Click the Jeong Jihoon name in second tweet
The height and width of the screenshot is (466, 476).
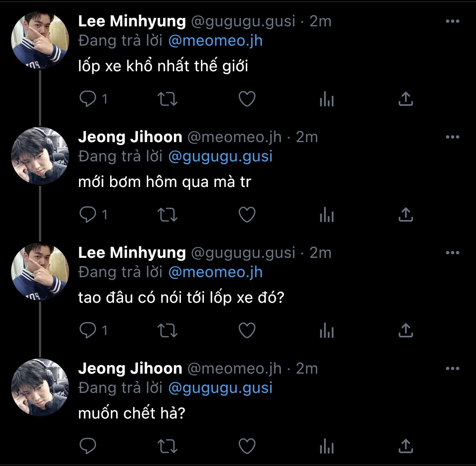click(130, 137)
